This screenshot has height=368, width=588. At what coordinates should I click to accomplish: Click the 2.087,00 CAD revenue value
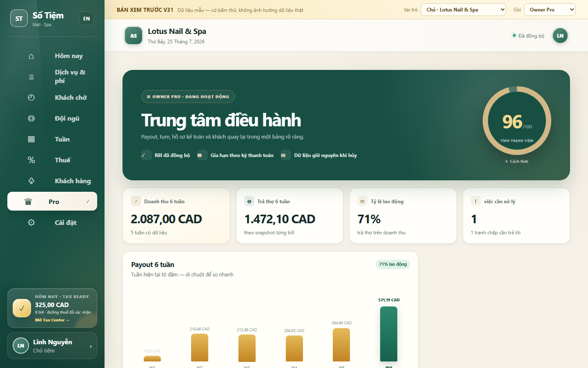(x=166, y=219)
